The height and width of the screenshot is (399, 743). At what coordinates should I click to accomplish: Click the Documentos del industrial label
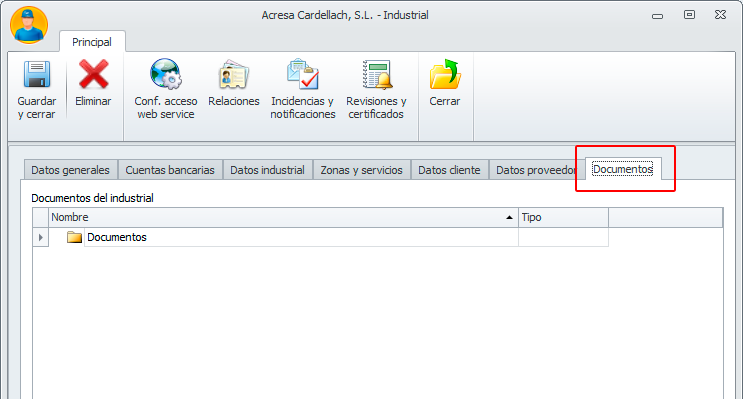point(92,198)
